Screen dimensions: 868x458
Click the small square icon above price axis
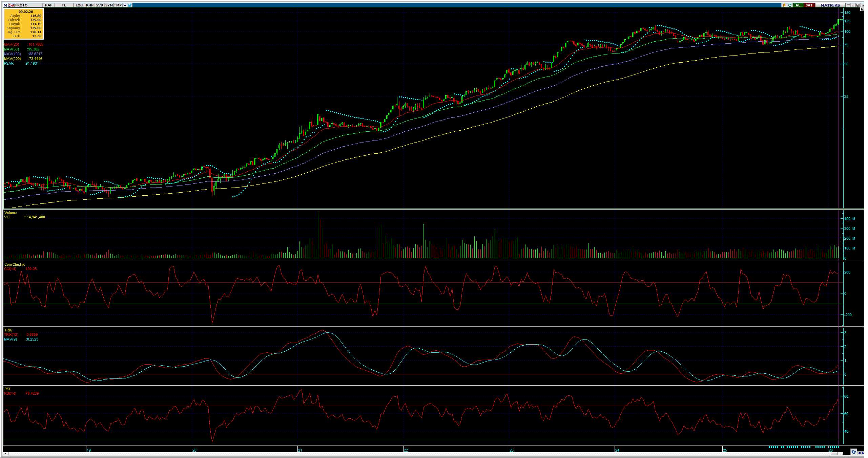(862, 9)
